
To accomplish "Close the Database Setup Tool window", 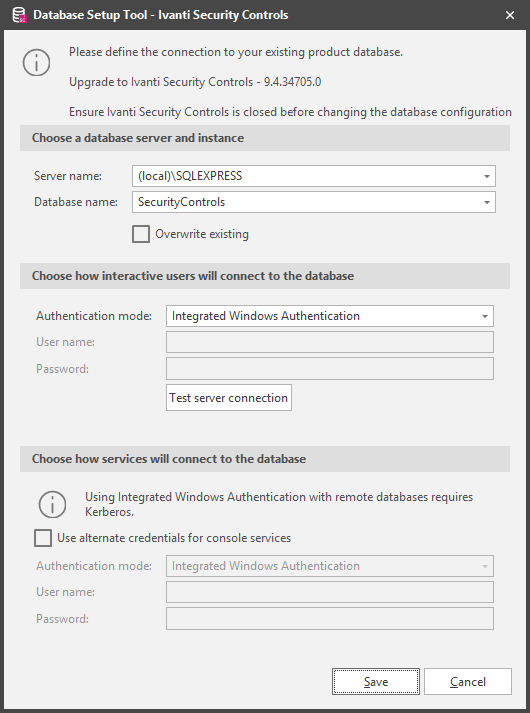I will 510,15.
